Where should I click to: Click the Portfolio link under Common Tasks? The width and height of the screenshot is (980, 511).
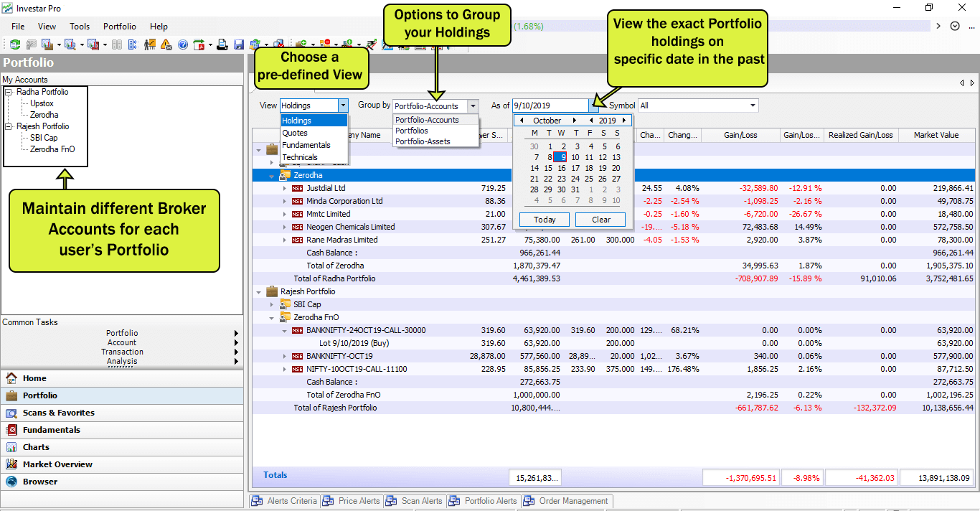[122, 333]
